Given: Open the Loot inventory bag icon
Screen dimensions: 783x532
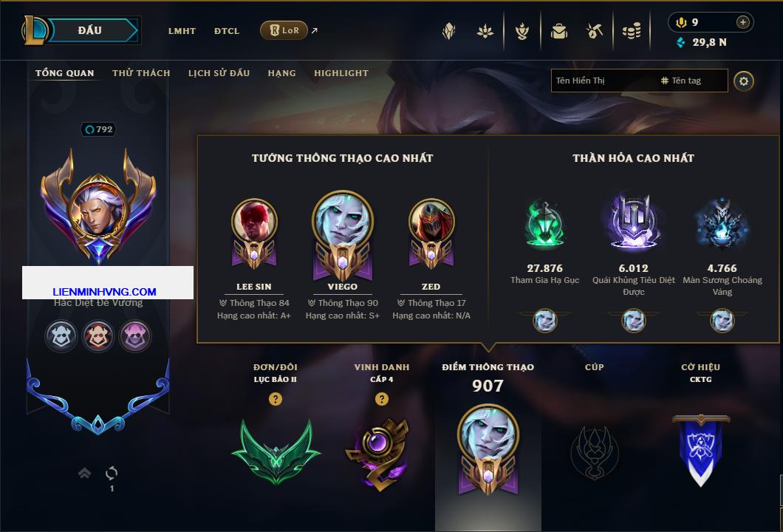Looking at the screenshot, I should click(558, 32).
